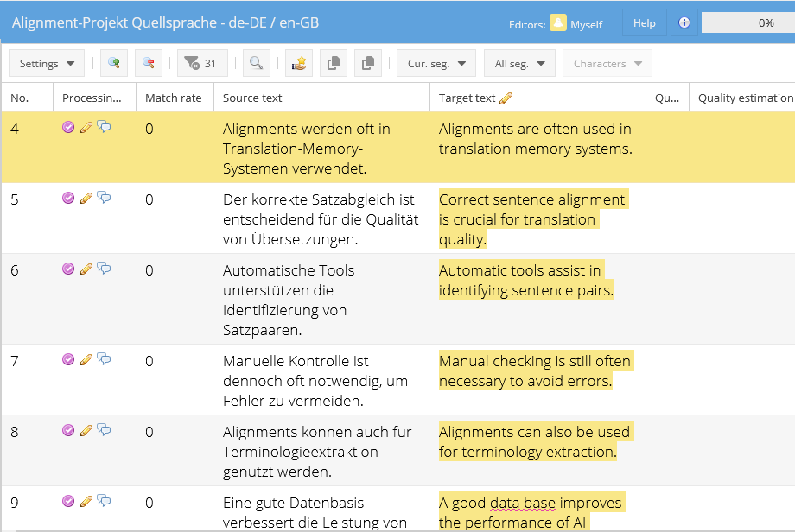Expand the All seg. dropdown
Screen dimensions: 795x532
[x=519, y=64]
